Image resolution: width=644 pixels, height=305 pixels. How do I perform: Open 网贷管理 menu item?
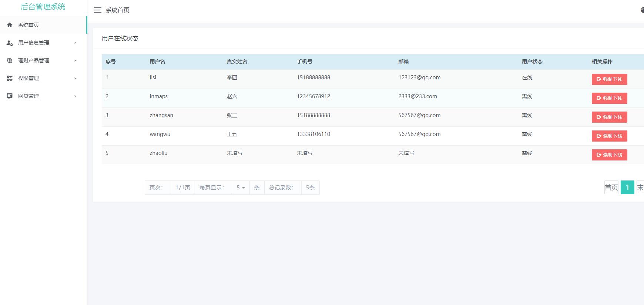coord(43,96)
